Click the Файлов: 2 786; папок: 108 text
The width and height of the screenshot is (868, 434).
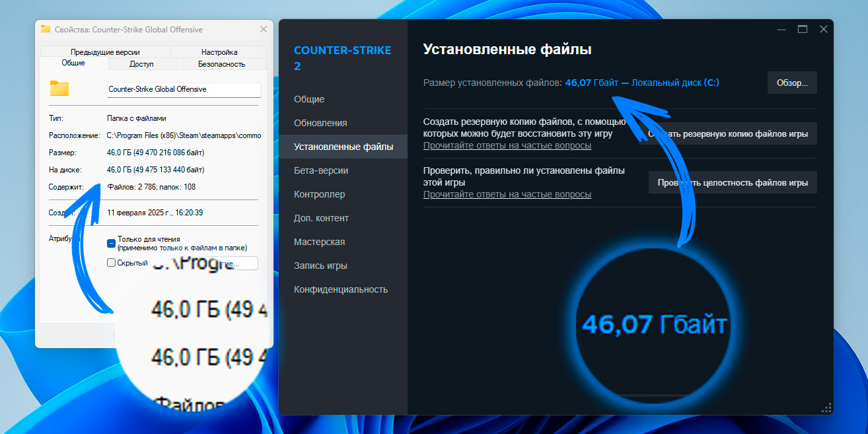click(x=151, y=187)
